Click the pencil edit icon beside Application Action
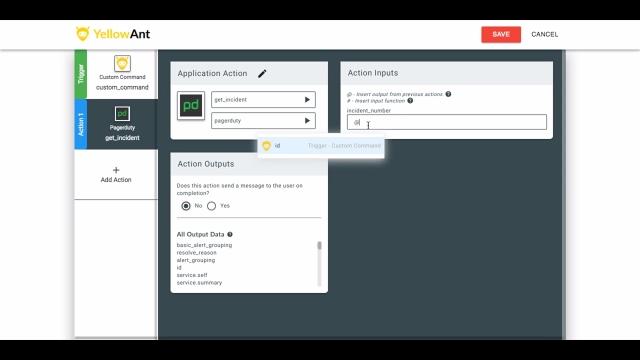This screenshot has height=360, width=640. [262, 73]
